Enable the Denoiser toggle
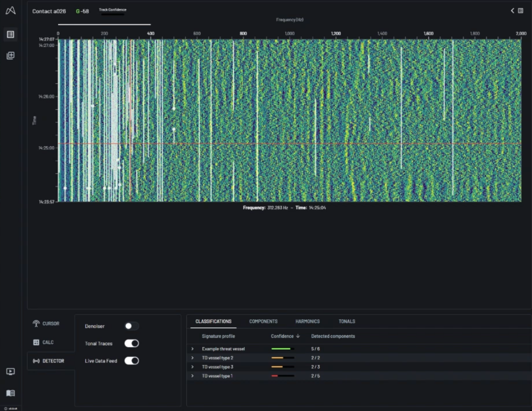 pyautogui.click(x=131, y=326)
